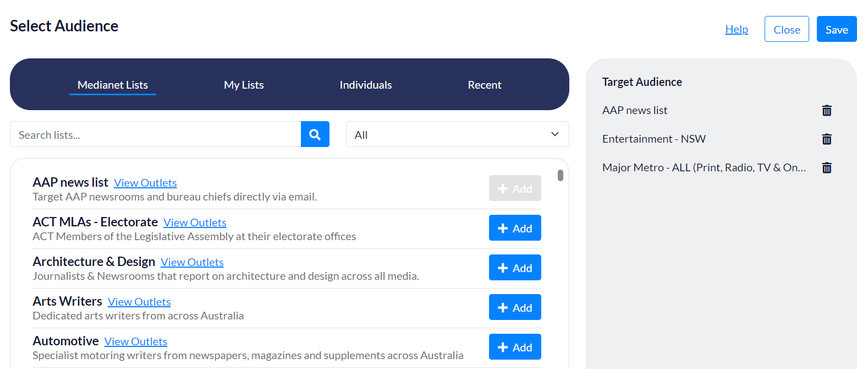Click the lists scrollbar thumb
The width and height of the screenshot is (868, 369).
(x=561, y=175)
